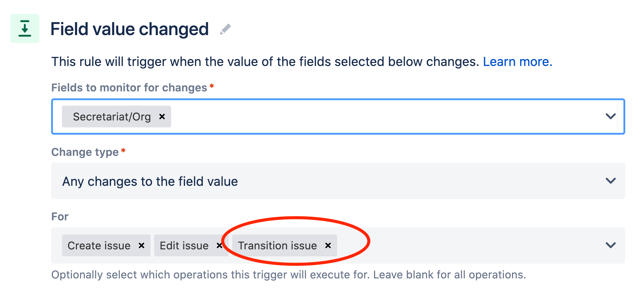Select the Edit issue chip
Screen dimensions: 644x299
[184, 245]
